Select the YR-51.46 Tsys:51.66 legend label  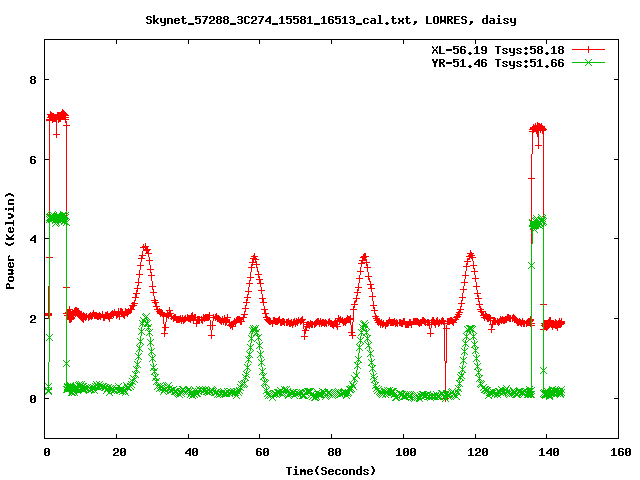(x=498, y=63)
